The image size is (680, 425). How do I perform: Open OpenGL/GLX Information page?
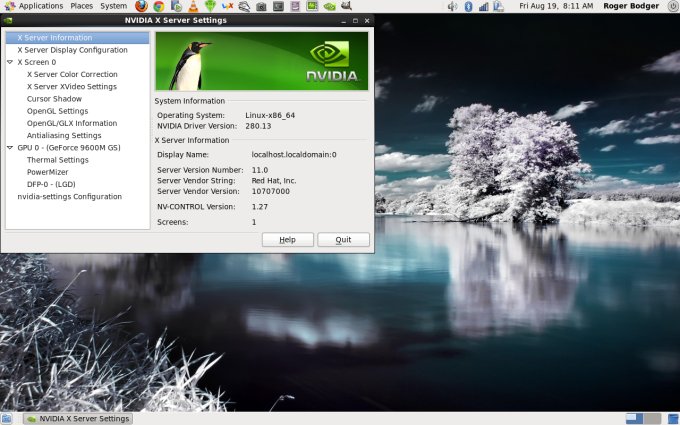tap(72, 123)
